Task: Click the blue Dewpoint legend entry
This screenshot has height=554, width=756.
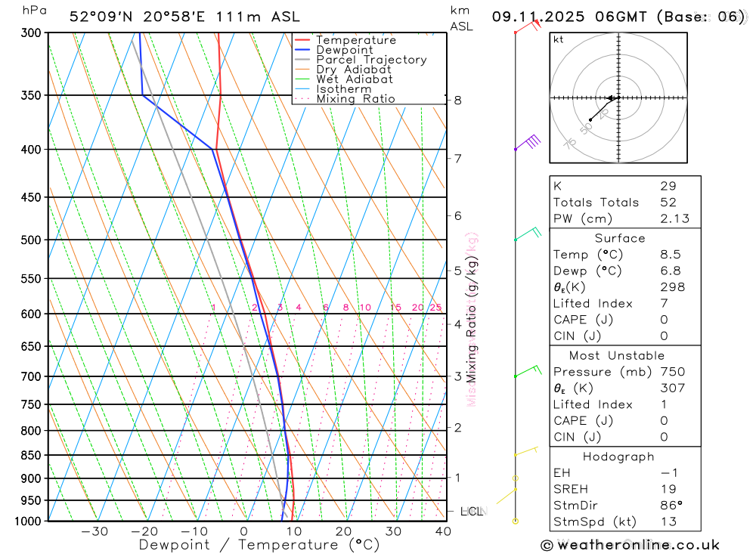Action: click(333, 50)
